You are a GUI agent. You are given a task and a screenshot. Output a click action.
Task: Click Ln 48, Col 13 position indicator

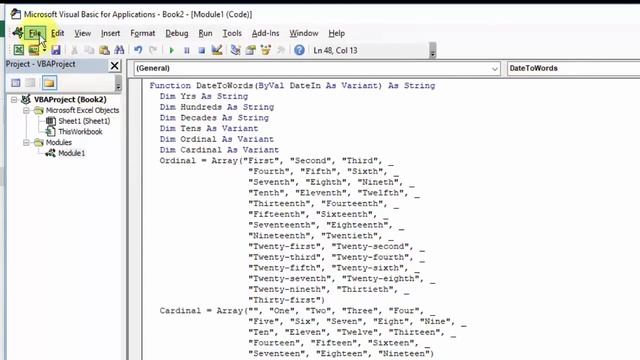335,50
